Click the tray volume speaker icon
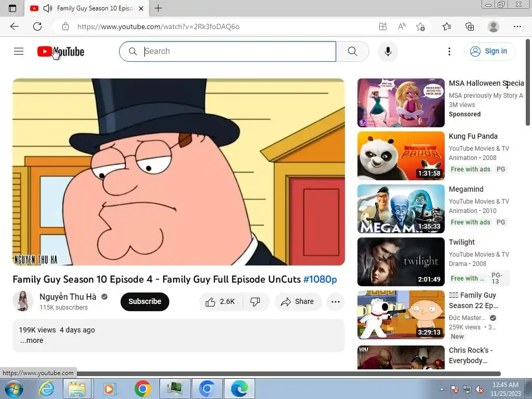The height and width of the screenshot is (399, 532). [x=480, y=390]
